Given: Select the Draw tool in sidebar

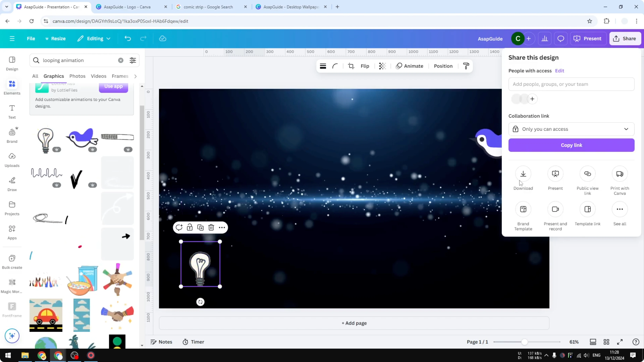Looking at the screenshot, I should pyautogui.click(x=12, y=183).
